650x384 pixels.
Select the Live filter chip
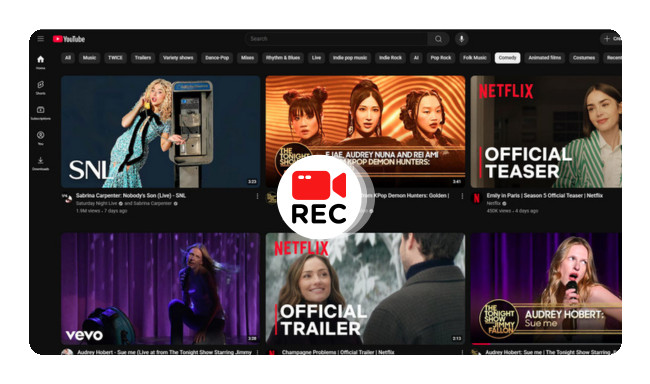tap(316, 58)
